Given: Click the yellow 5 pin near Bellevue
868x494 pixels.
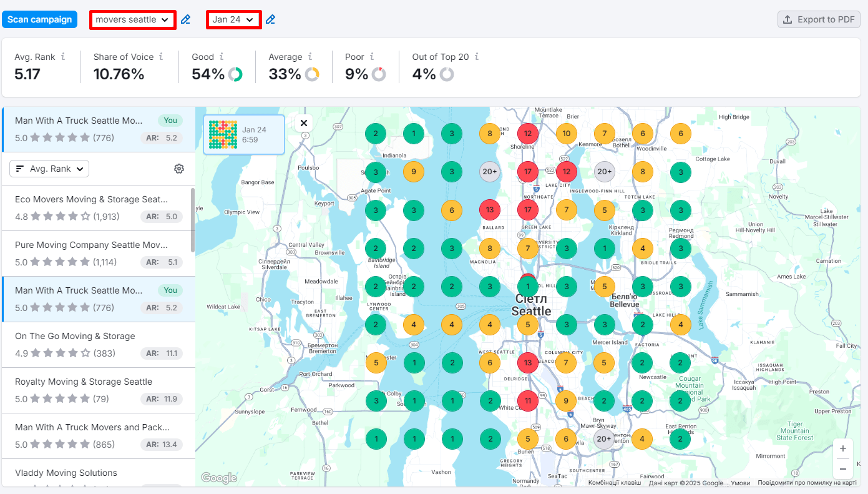Looking at the screenshot, I should [604, 287].
